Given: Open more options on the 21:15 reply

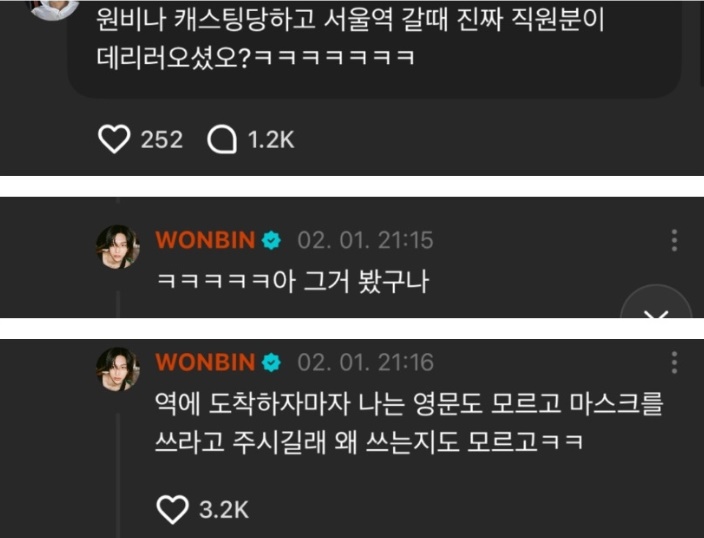Looking at the screenshot, I should [x=674, y=240].
